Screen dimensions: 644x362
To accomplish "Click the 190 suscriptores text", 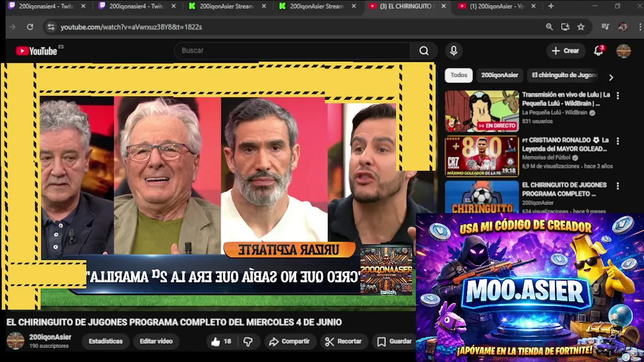I will tap(49, 346).
